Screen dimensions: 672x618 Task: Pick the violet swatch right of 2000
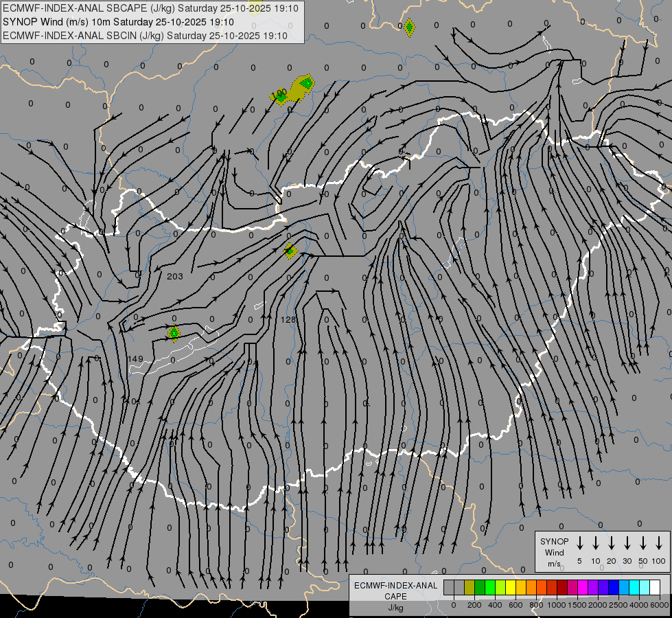[x=603, y=588]
